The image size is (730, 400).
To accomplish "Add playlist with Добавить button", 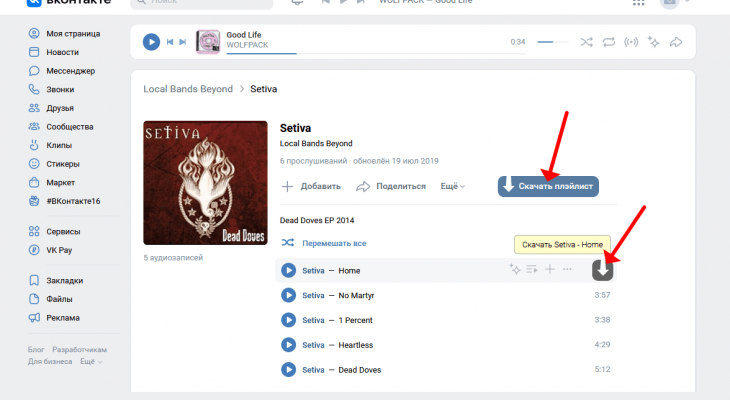I will [311, 186].
